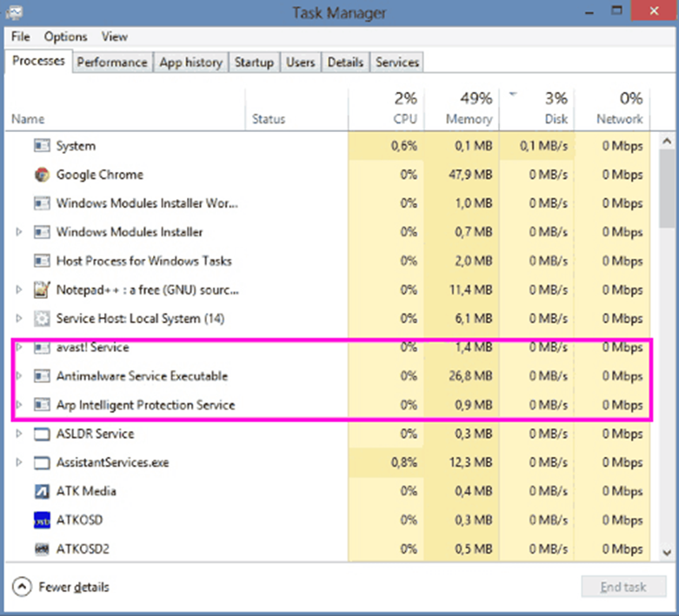The width and height of the screenshot is (679, 616).
Task: Sort by the CPU column header
Action: (386, 109)
